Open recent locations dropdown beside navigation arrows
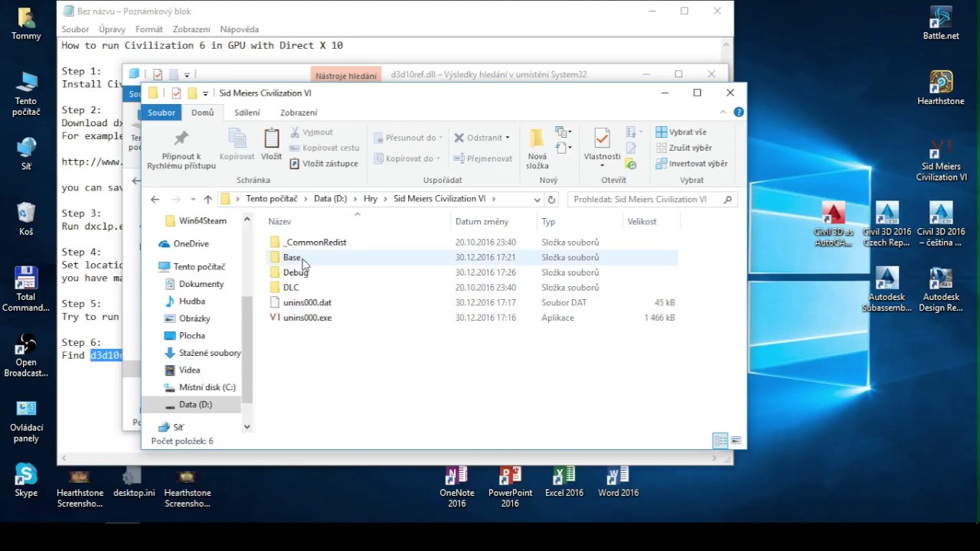 [x=193, y=199]
